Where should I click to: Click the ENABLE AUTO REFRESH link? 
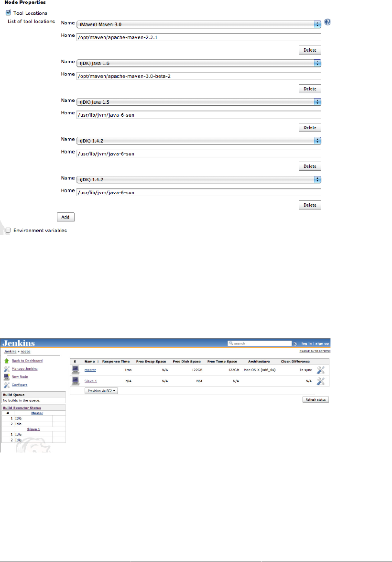(x=315, y=351)
